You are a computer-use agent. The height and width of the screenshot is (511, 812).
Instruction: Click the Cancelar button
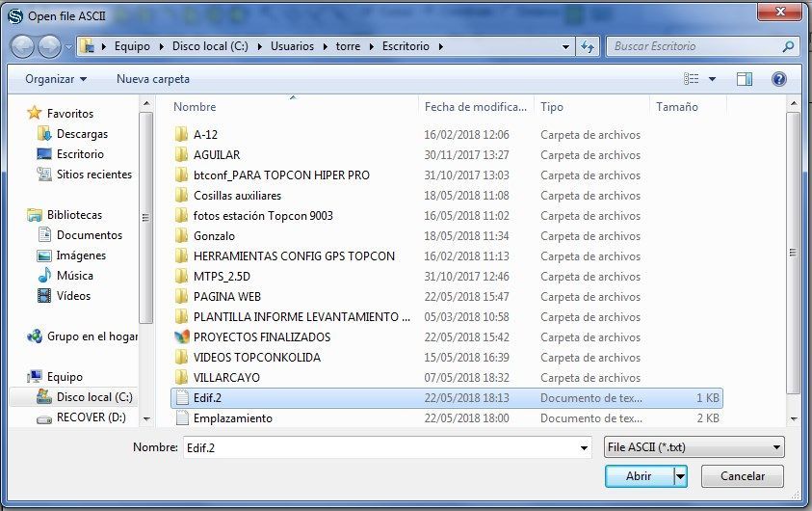coord(742,475)
